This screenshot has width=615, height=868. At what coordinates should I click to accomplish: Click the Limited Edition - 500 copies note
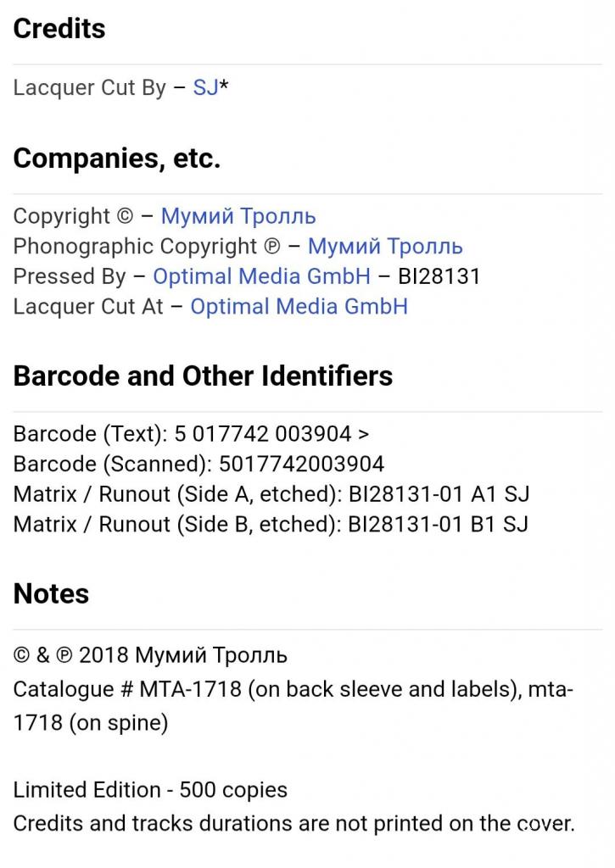click(x=150, y=790)
